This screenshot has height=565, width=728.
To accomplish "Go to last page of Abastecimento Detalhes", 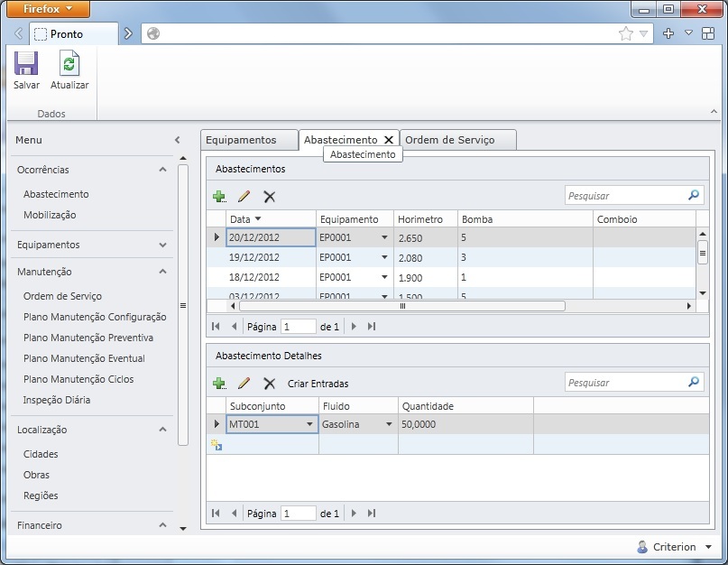I will (372, 513).
